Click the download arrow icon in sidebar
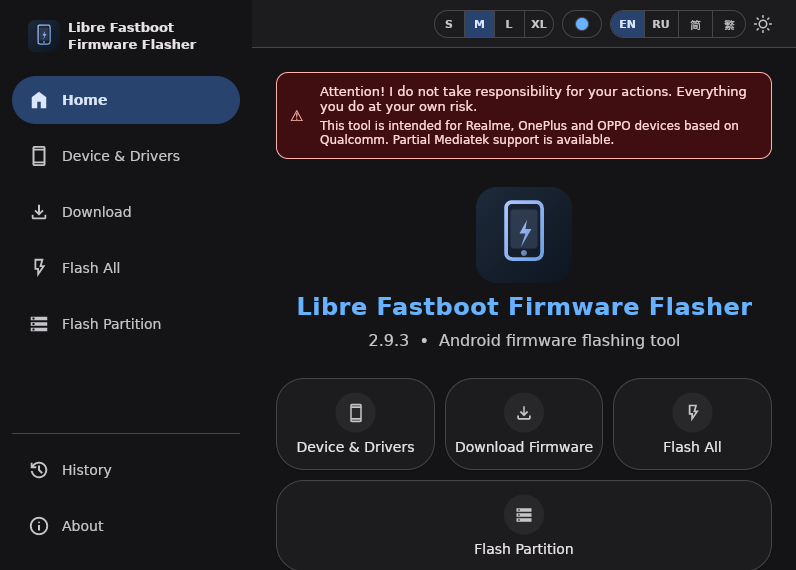 click(39, 212)
